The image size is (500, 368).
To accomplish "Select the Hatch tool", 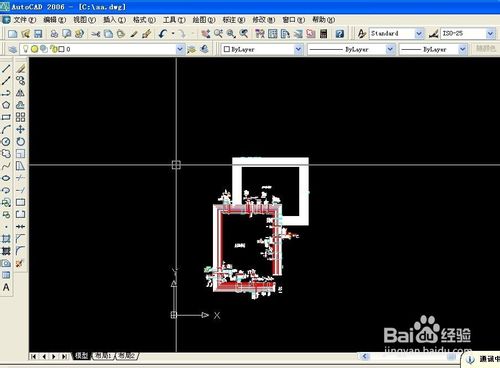I will [6, 239].
